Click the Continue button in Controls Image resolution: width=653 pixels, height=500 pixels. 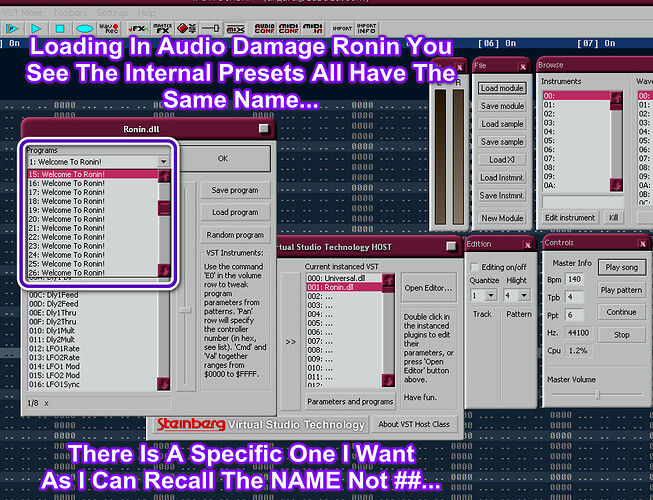[621, 312]
